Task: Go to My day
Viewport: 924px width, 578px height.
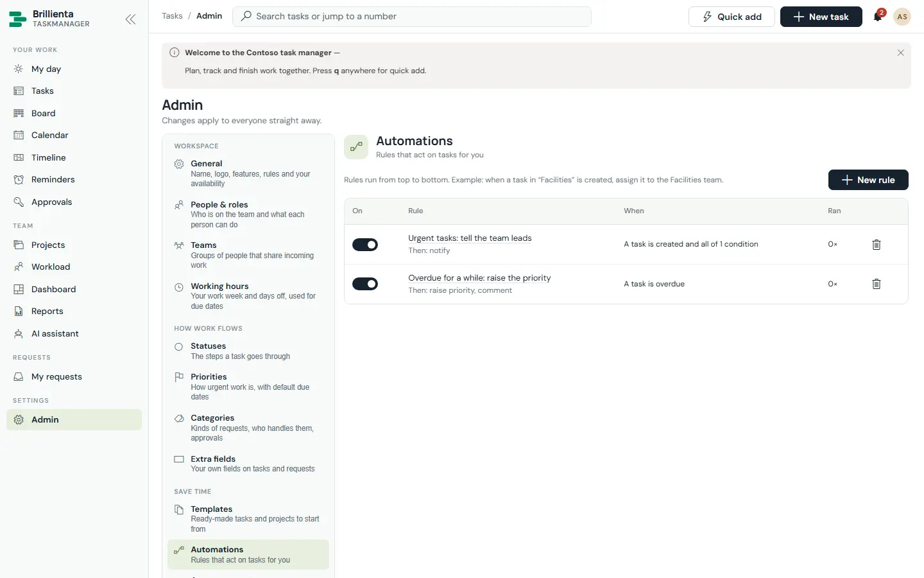Action: click(x=74, y=69)
